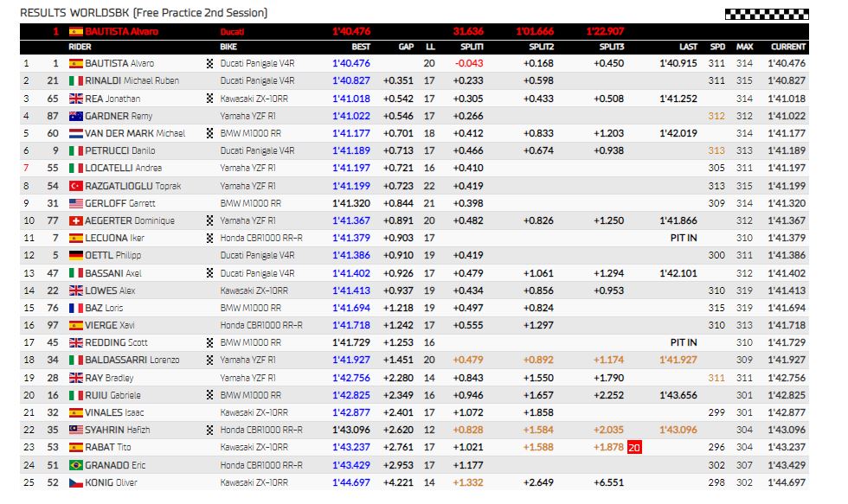Click last lap time 1'43.656 in Ruiu's row
The height and width of the screenshot is (504, 848).
coord(678,395)
